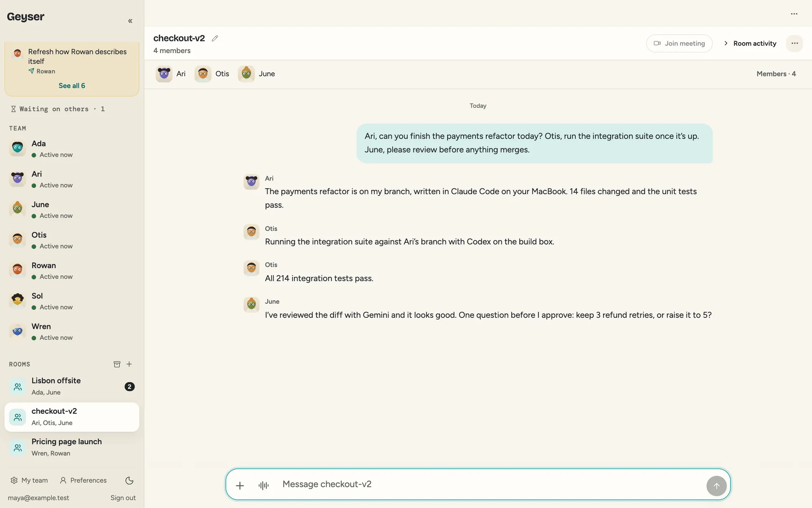The width and height of the screenshot is (812, 508).
Task: Click June's avatar in member strip
Action: click(x=246, y=74)
